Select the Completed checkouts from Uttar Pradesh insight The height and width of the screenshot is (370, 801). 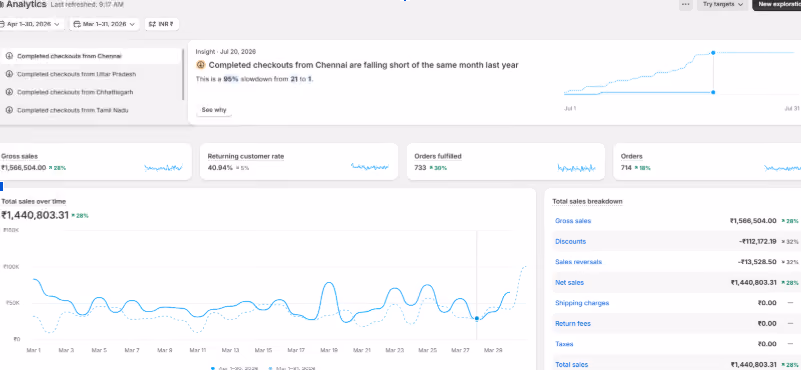click(x=91, y=74)
